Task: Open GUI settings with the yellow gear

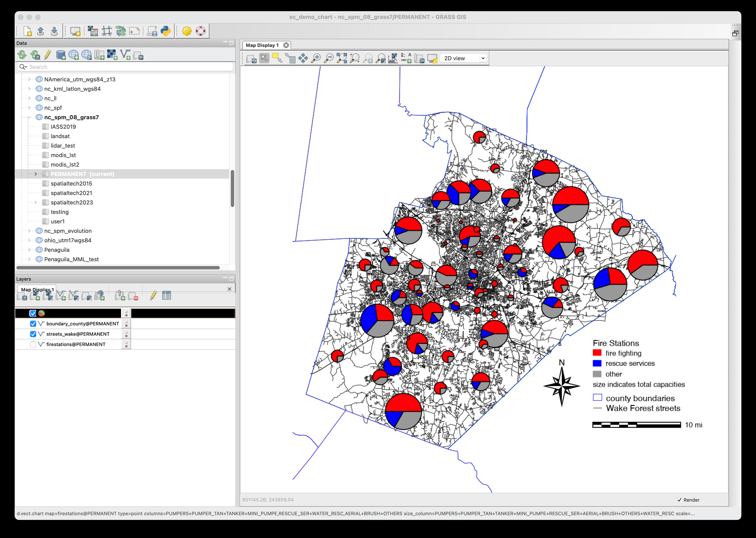Action: [186, 31]
